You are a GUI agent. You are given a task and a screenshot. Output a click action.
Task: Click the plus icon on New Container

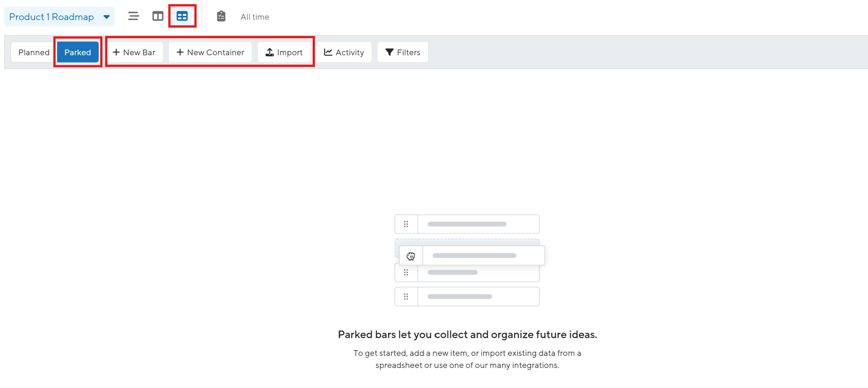click(x=180, y=52)
